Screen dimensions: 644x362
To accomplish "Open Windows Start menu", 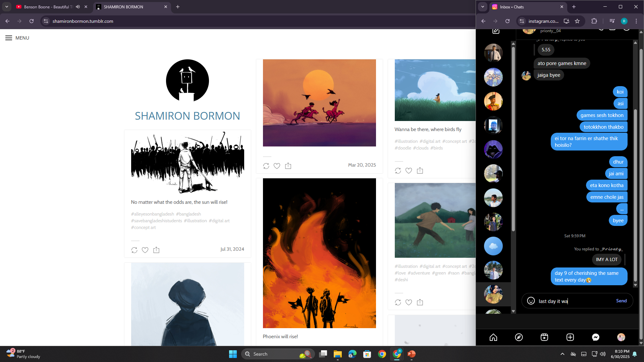I will point(233,354).
